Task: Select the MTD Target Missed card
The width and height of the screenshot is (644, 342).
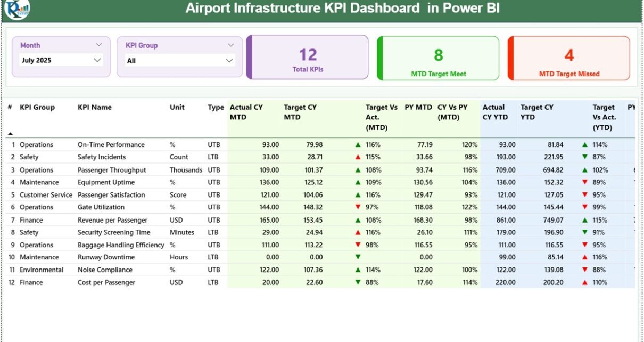Action: [569, 58]
